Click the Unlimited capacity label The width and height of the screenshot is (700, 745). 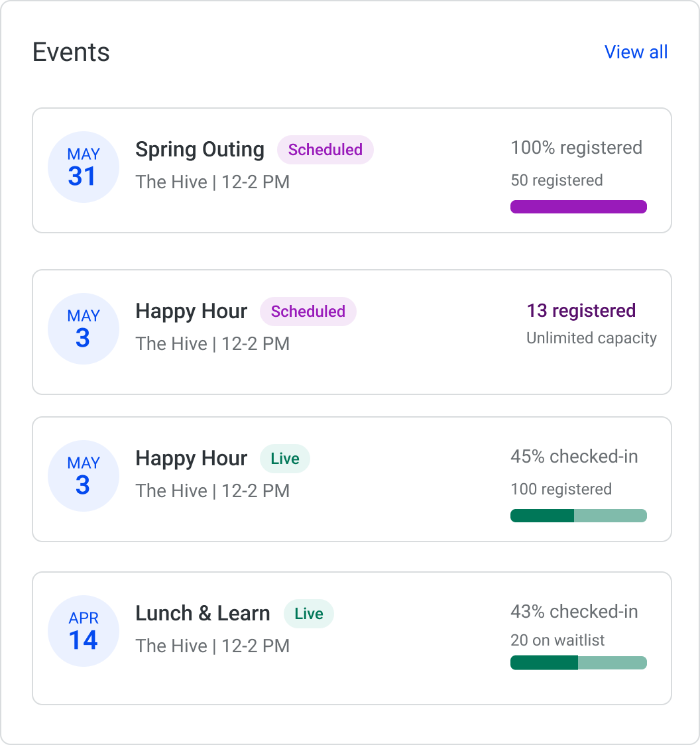pyautogui.click(x=591, y=338)
